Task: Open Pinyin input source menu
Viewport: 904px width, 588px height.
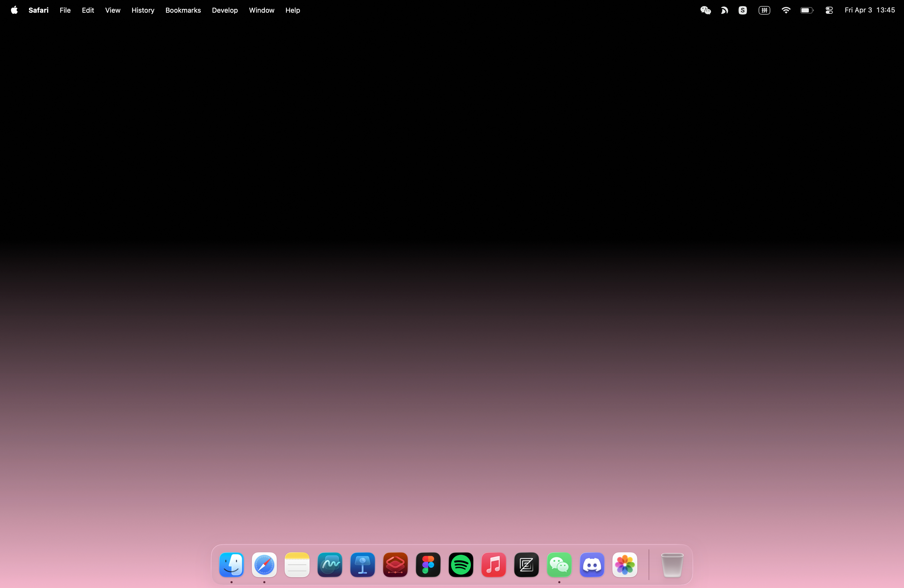Action: 764,10
